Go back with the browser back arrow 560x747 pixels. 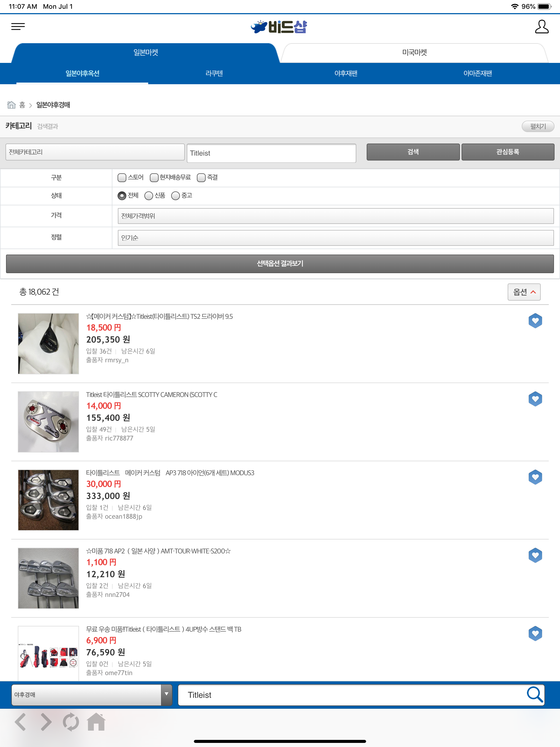pos(21,722)
